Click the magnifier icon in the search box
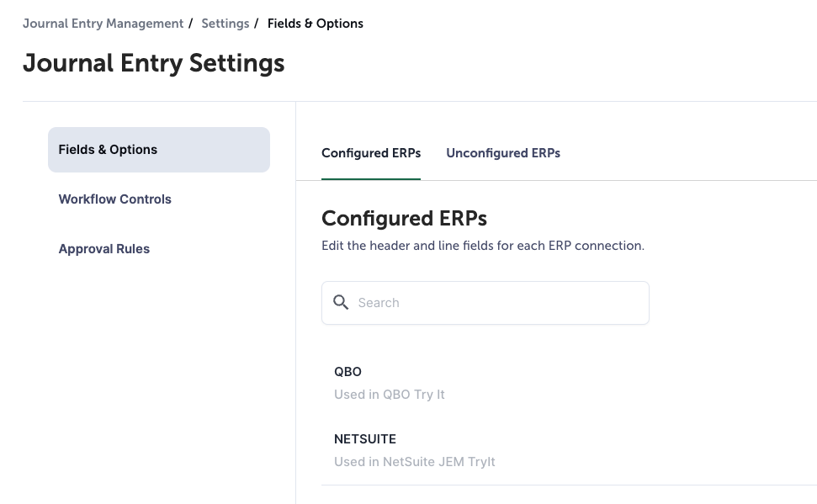Viewport: 817px width, 504px height. (x=341, y=303)
